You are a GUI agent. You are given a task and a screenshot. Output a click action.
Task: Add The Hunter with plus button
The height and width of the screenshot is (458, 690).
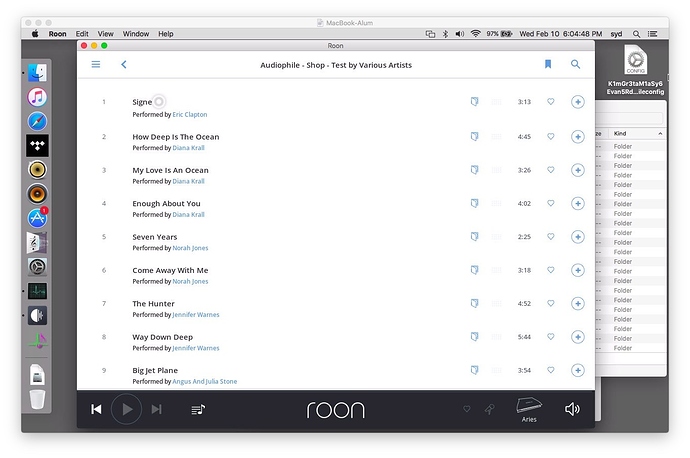click(578, 303)
